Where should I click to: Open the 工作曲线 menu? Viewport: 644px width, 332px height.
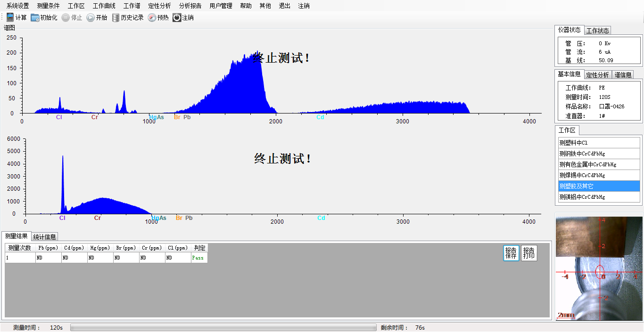point(104,6)
